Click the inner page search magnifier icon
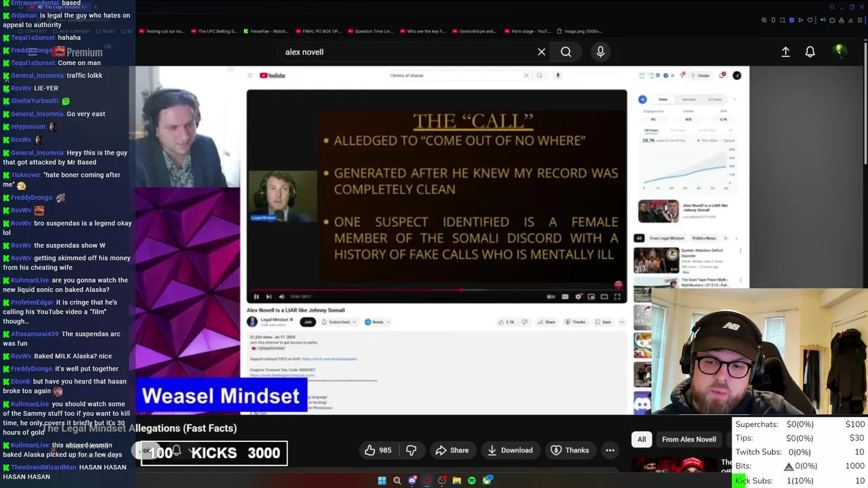This screenshot has width=868, height=488. click(539, 75)
